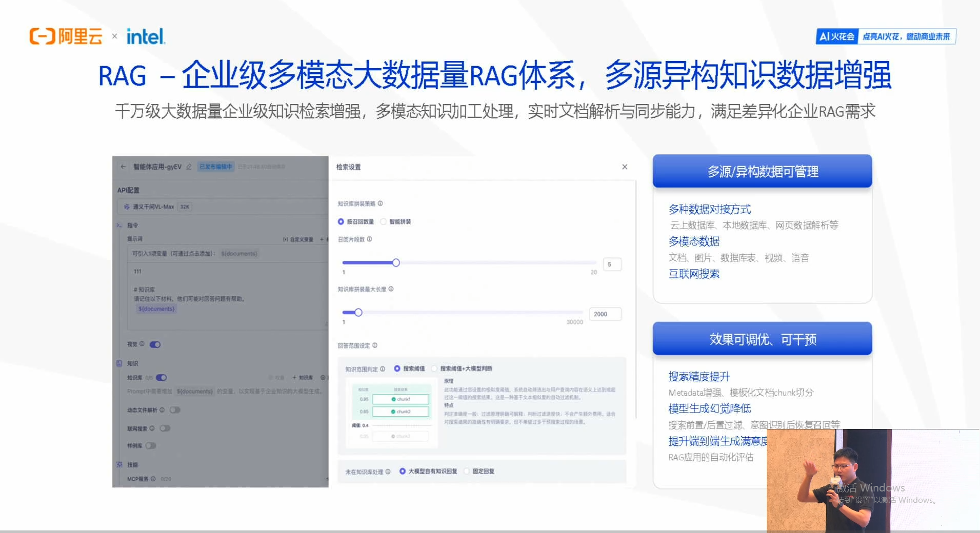
Task: Insert the ${documents} variable chip
Action: pos(239,253)
